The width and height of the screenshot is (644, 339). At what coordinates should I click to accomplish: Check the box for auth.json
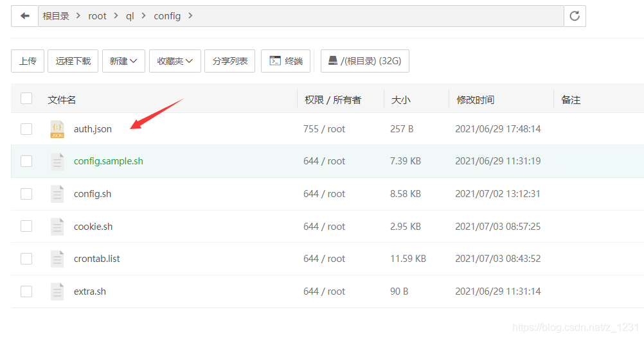[26, 129]
